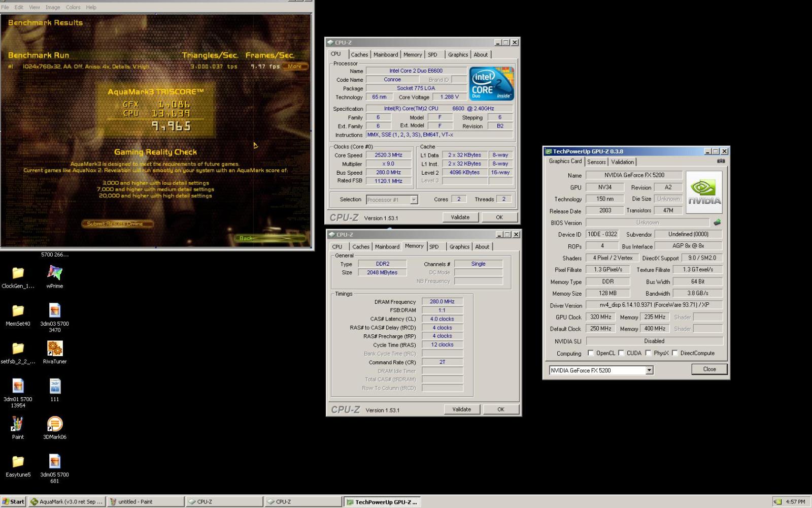Click the taskbar clock showing 4:57 PM
Image resolution: width=812 pixels, height=508 pixels.
point(795,501)
